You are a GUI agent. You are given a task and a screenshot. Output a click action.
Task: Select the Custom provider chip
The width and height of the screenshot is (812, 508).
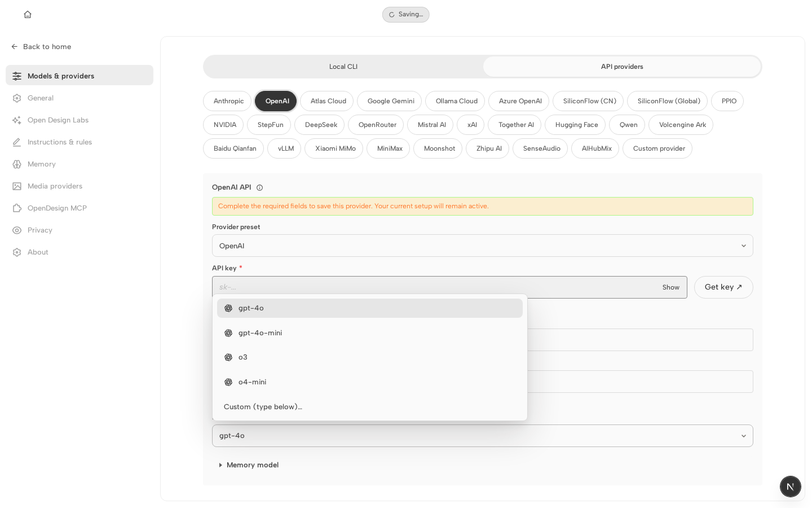point(657,148)
